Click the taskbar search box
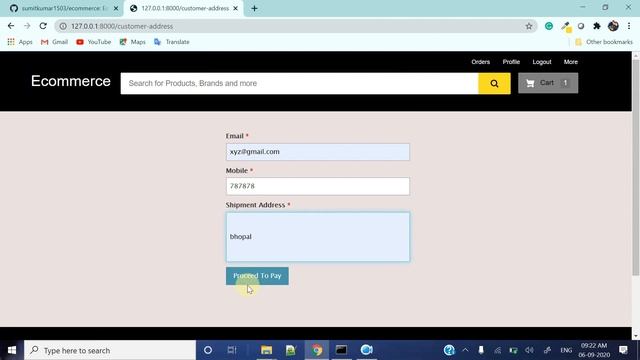 click(110, 350)
